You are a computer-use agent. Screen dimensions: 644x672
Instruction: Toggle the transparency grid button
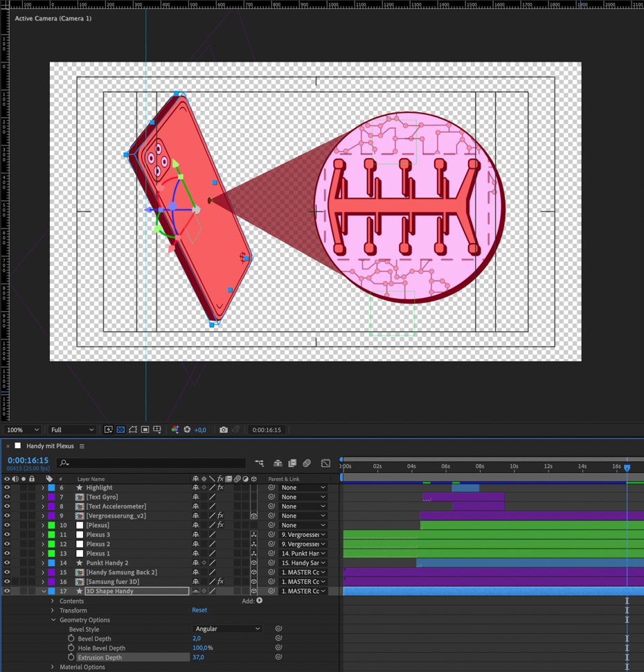[x=120, y=430]
